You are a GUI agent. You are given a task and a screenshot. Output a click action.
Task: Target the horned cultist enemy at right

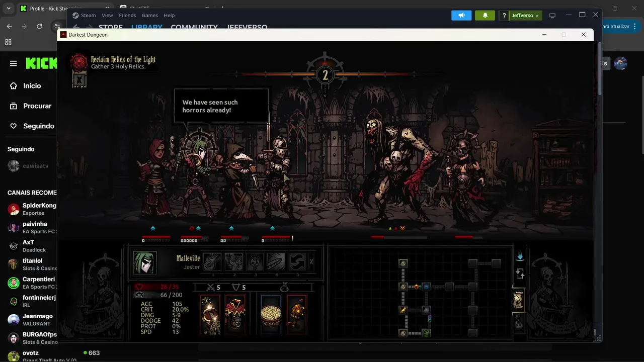click(x=465, y=176)
